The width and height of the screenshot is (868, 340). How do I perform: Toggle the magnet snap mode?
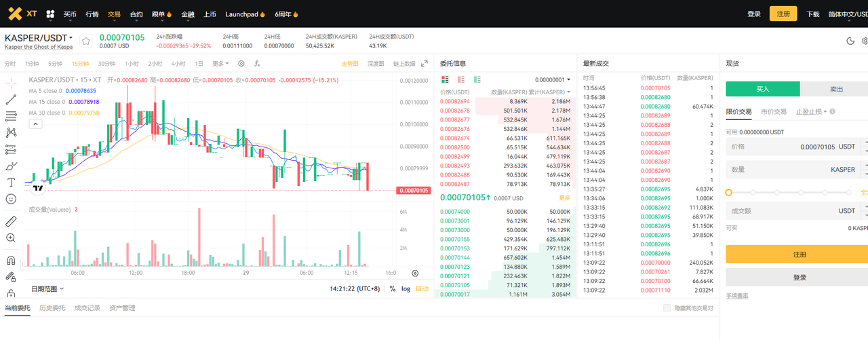click(x=11, y=260)
